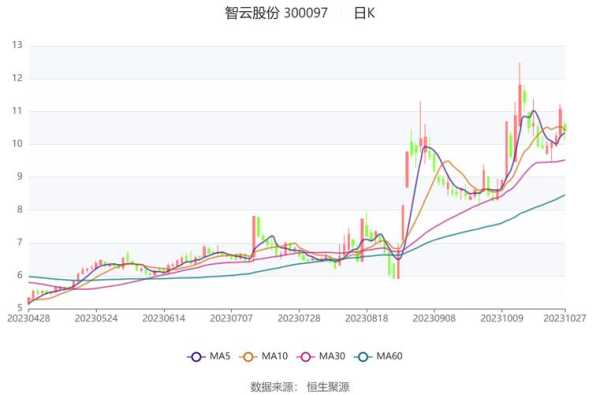Select the 20230614 date axis label
Image resolution: width=600 pixels, height=394 pixels.
pos(164,318)
